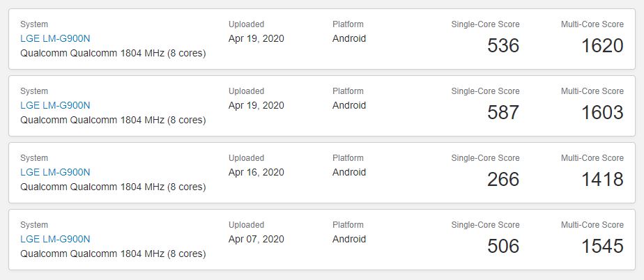Click the single-core score 587
This screenshot has width=644, height=280.
point(503,113)
